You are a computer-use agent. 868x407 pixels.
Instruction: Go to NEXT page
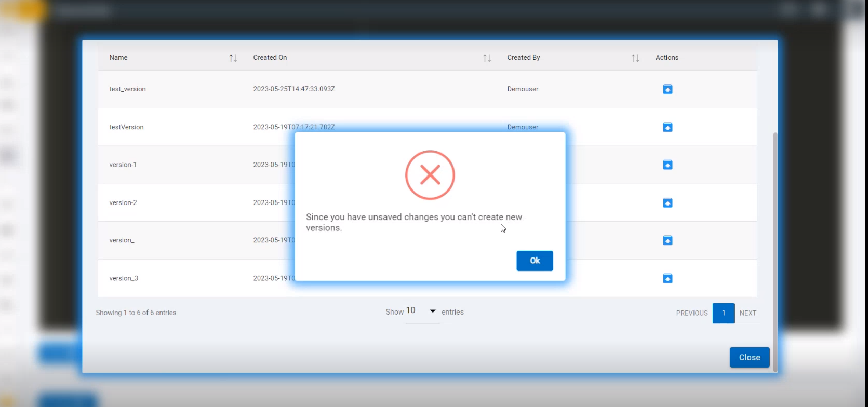(747, 313)
